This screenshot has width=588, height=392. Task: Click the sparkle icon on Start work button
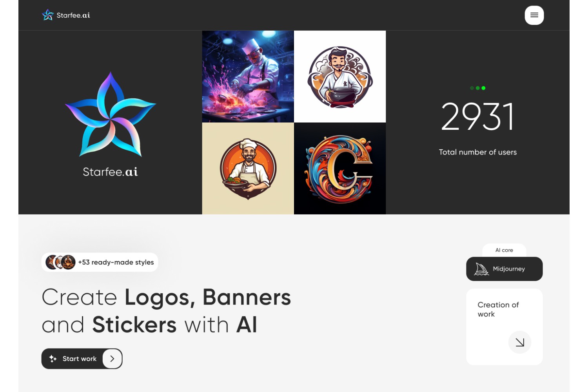click(x=53, y=359)
